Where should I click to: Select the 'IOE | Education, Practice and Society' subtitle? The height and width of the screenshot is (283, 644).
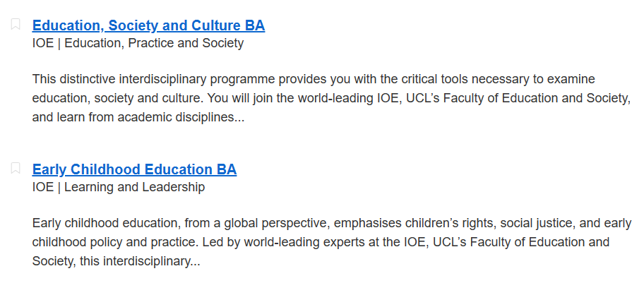pyautogui.click(x=138, y=43)
